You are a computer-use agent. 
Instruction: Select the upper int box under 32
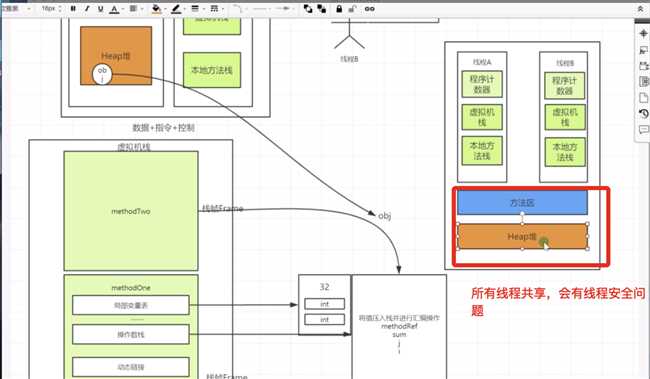click(325, 304)
